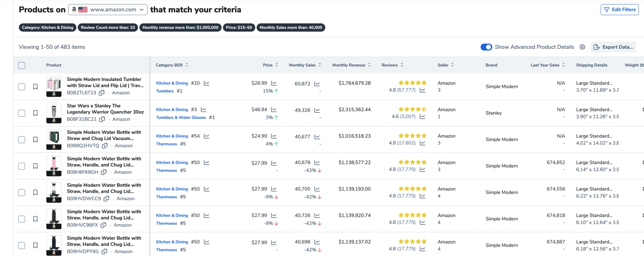The width and height of the screenshot is (644, 256).
Task: Tick checkbox for product B0B9Q2HVTQ
Action: click(x=22, y=140)
